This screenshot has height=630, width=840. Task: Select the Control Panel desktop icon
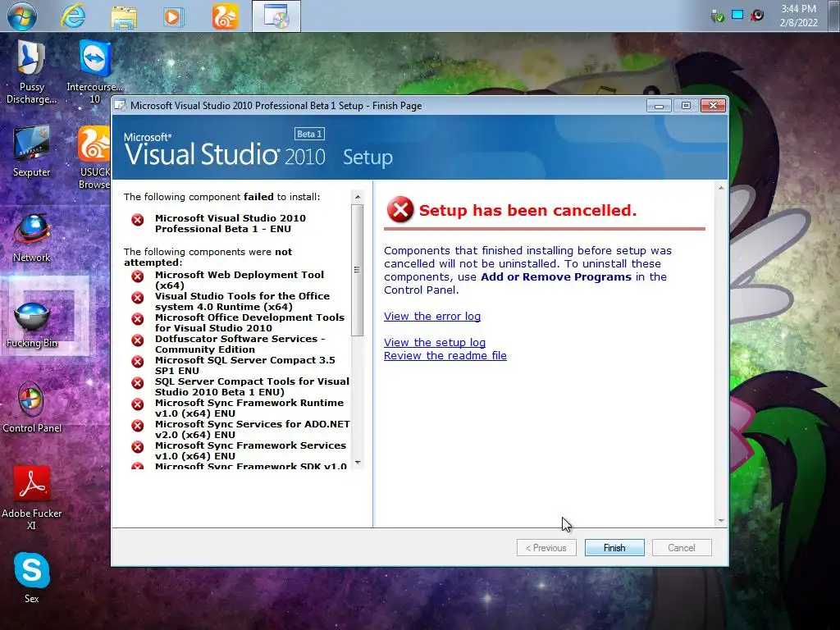32,407
